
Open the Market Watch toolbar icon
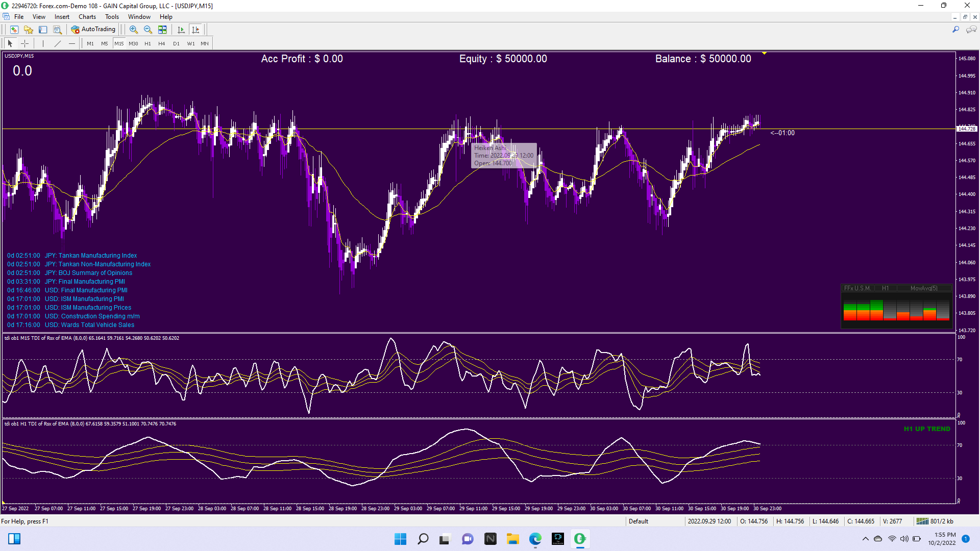14,30
